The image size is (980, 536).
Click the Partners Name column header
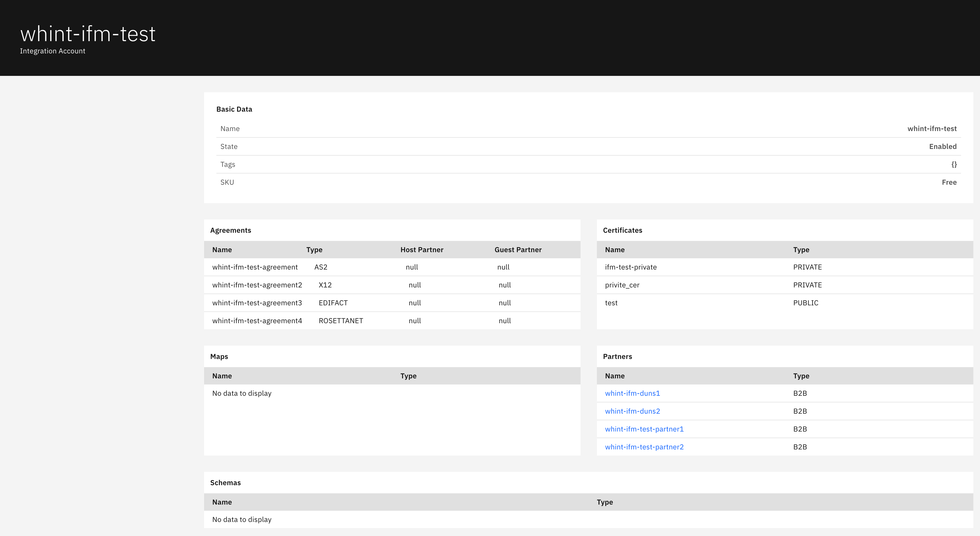tap(614, 376)
